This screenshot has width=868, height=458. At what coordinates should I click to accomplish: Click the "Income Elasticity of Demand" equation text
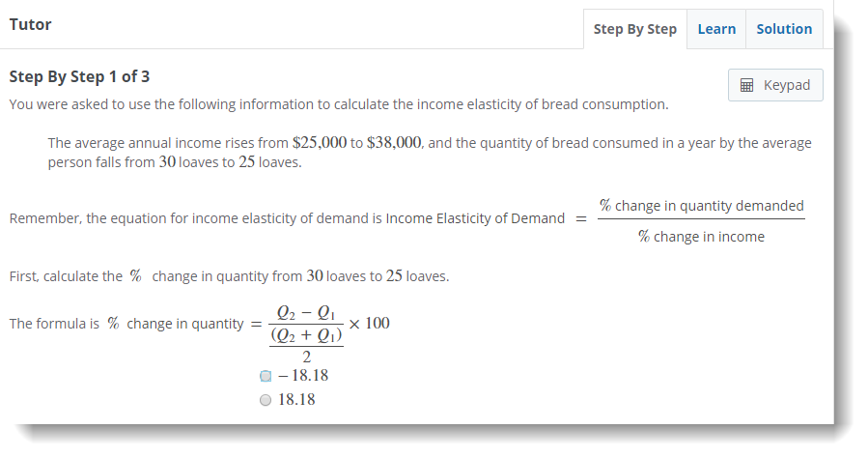point(475,218)
